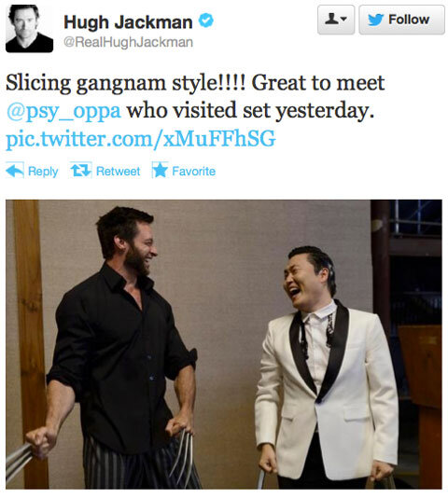Click the Follow button
The width and height of the screenshot is (448, 498).
[x=401, y=20]
